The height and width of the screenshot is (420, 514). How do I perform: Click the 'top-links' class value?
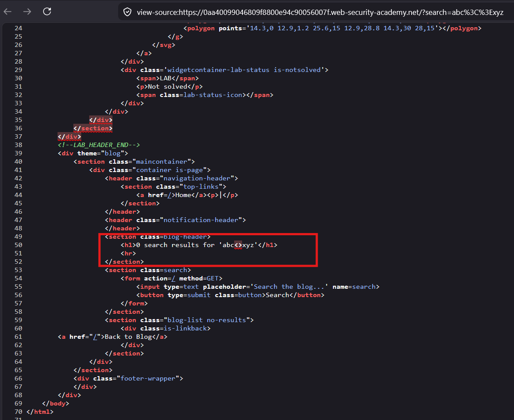coord(201,187)
